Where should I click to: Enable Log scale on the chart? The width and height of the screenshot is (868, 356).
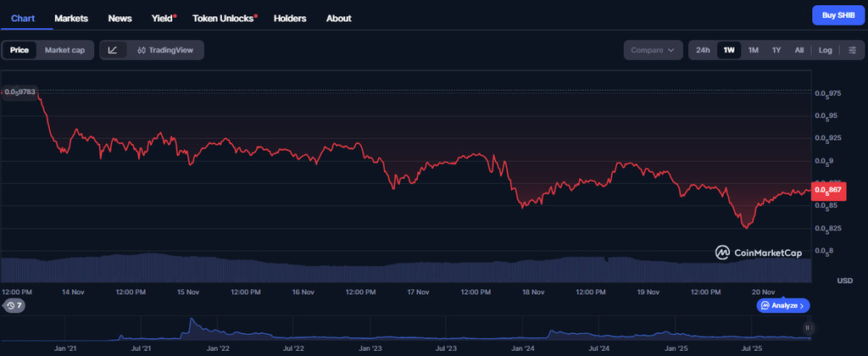click(x=825, y=50)
